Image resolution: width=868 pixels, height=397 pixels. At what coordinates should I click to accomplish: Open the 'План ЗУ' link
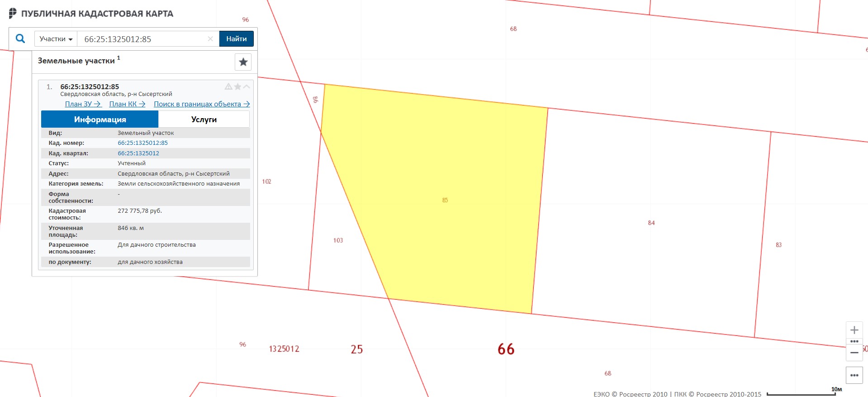point(83,104)
